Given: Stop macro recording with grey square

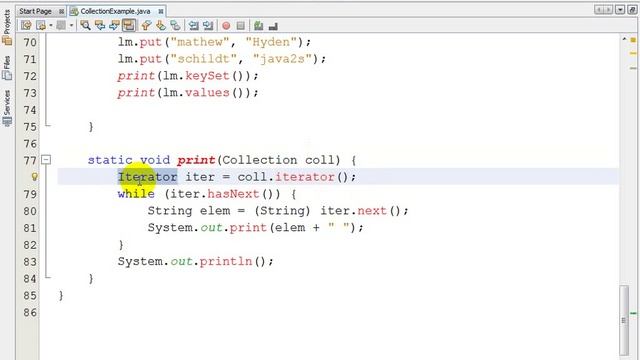Looking at the screenshot, I should 241,26.
